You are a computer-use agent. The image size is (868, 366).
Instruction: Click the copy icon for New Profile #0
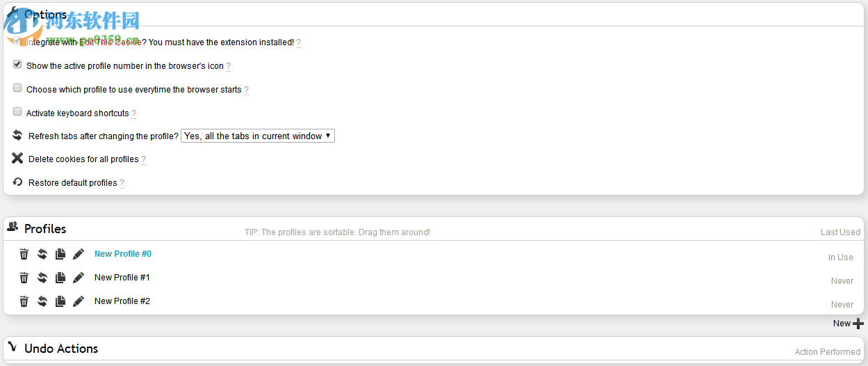[60, 255]
